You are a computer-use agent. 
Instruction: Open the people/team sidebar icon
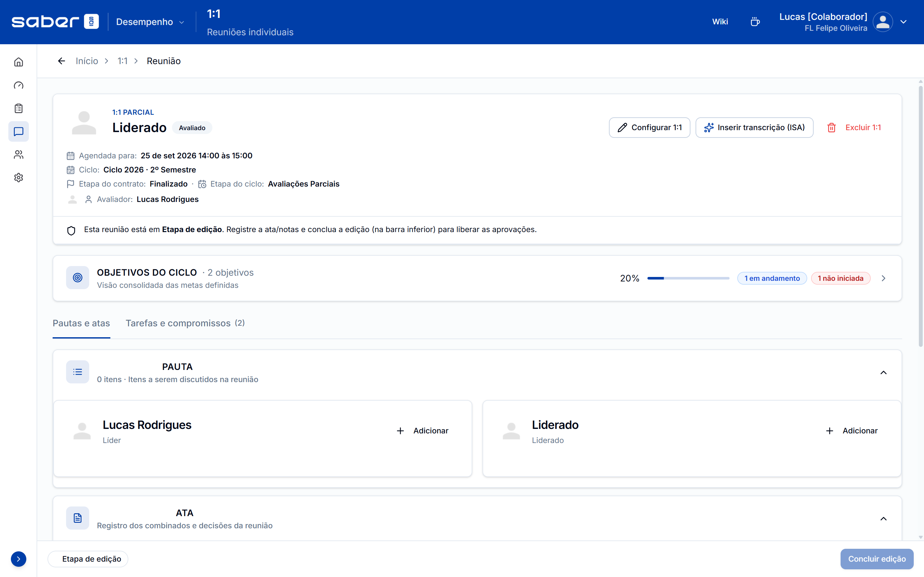click(18, 155)
